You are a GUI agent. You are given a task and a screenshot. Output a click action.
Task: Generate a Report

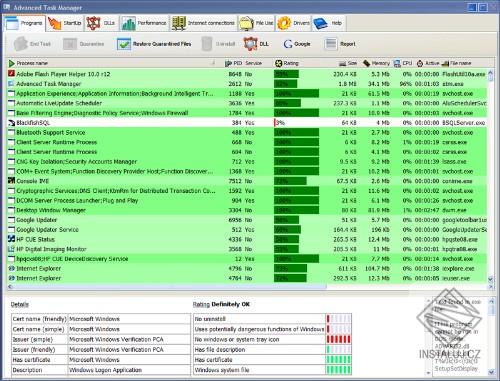tap(340, 44)
